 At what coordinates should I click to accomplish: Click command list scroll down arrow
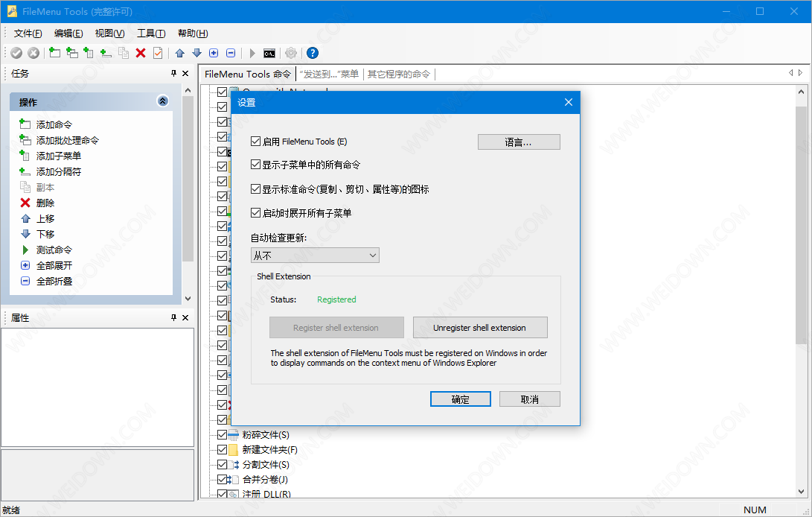point(801,491)
